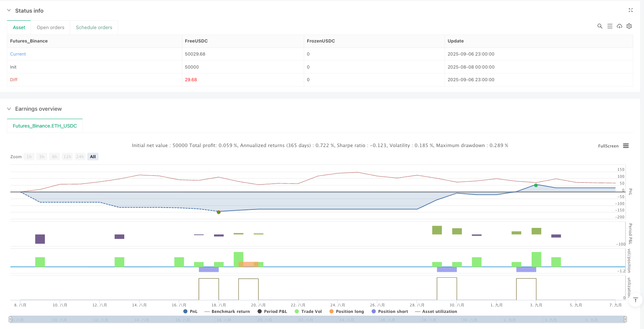Switch to the Schedule orders tab
This screenshot has height=329, width=644.
[x=94, y=28]
